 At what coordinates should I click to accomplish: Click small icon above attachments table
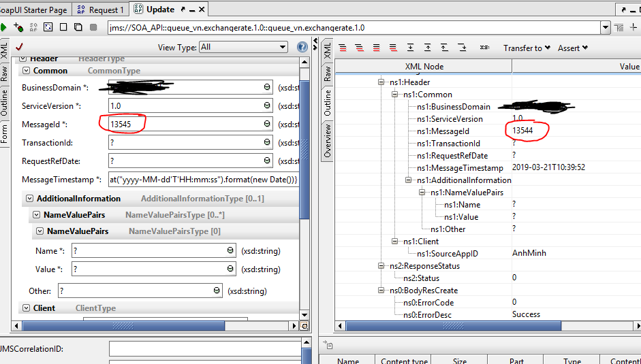pyautogui.click(x=328, y=345)
